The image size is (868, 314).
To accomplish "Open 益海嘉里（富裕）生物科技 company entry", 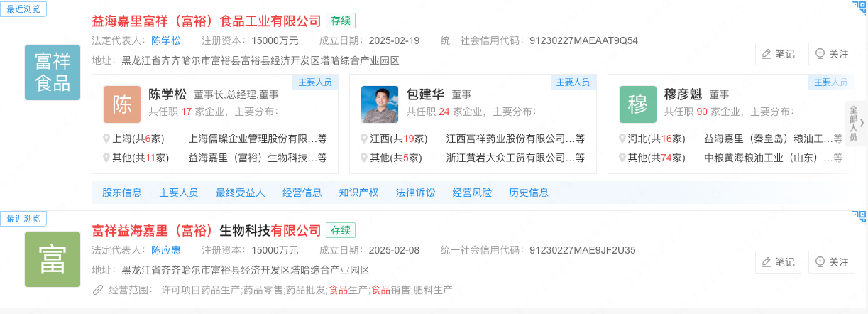I will click(258, 158).
